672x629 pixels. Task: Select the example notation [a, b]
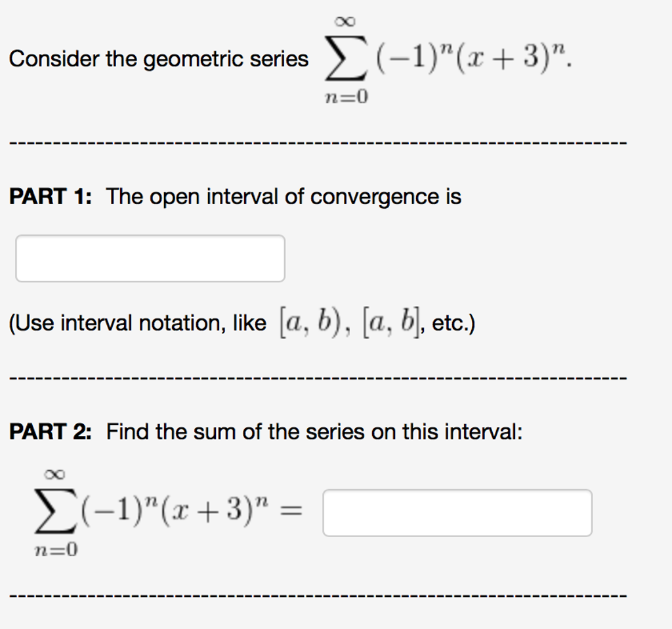tap(390, 321)
